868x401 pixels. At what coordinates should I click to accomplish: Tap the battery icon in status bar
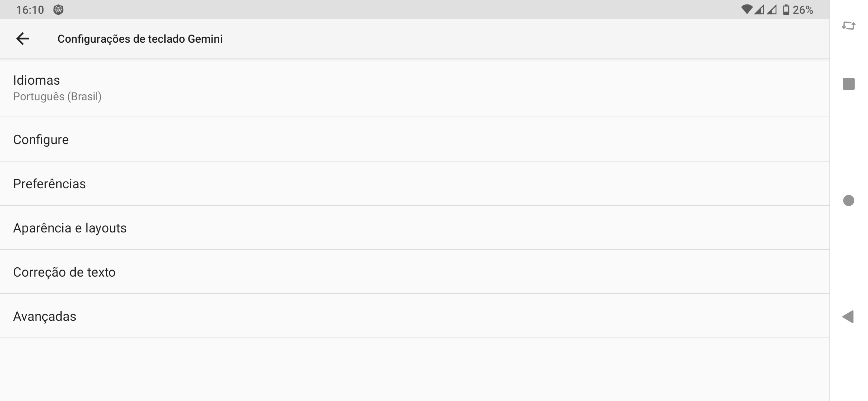pos(786,10)
